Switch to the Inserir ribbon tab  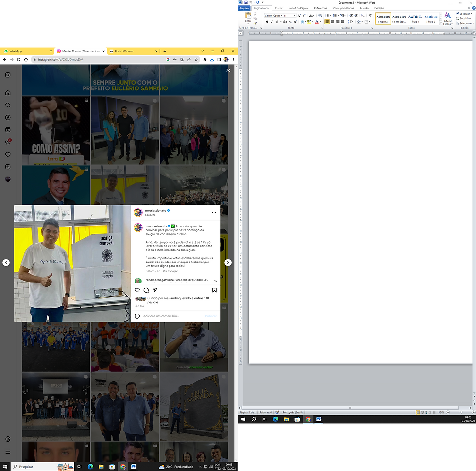[279, 8]
